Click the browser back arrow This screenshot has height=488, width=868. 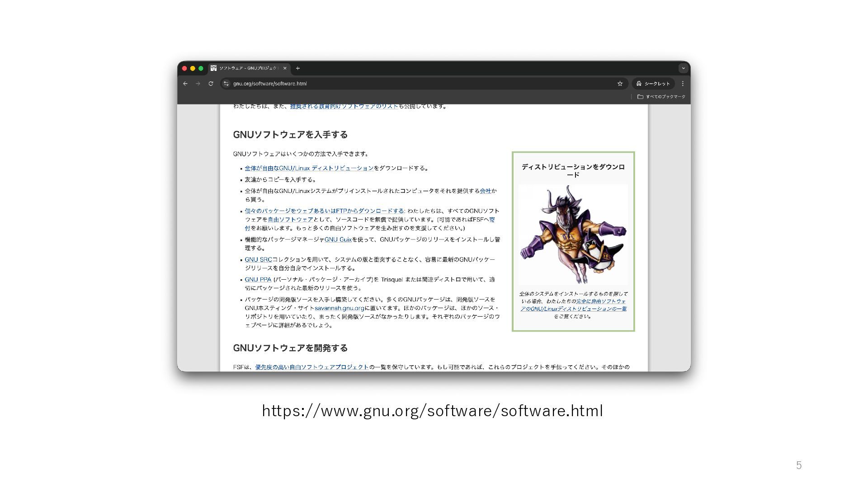coord(185,84)
